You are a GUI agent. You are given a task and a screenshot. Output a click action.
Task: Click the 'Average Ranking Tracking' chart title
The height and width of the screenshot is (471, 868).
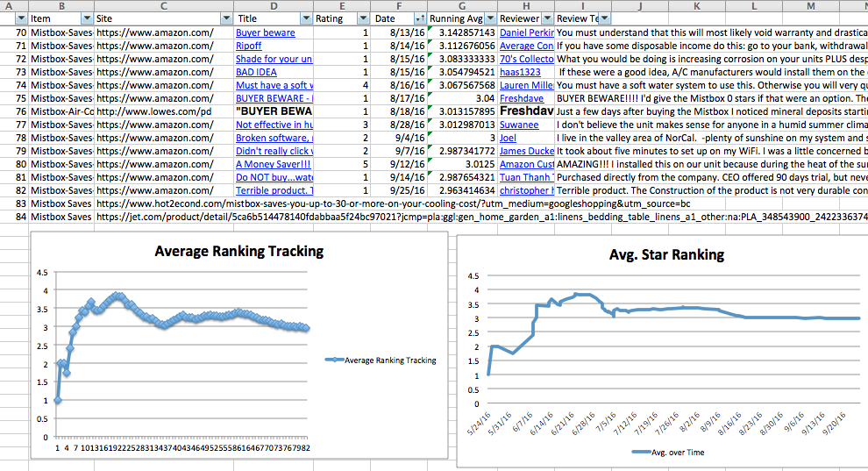click(x=239, y=251)
